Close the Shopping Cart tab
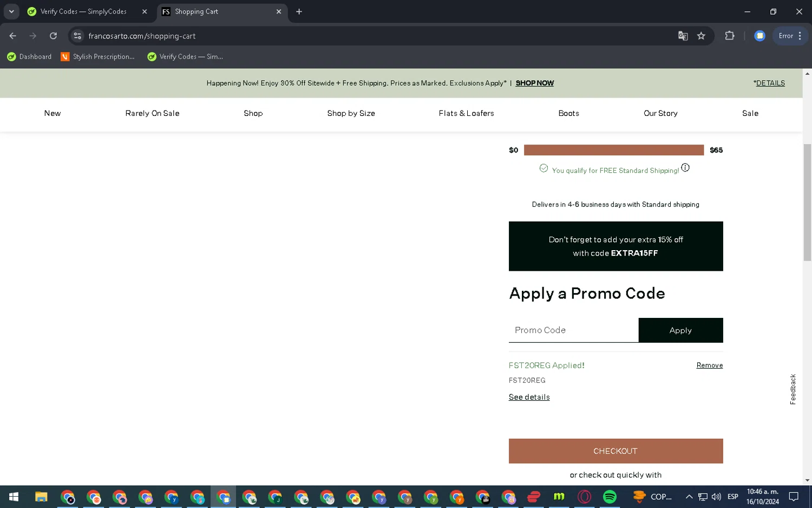812x508 pixels. 279,11
